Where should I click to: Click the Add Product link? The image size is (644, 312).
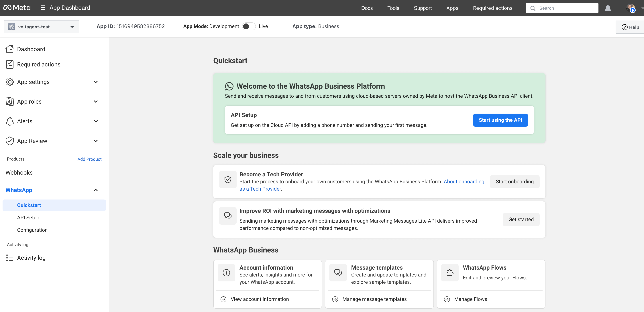click(x=89, y=159)
